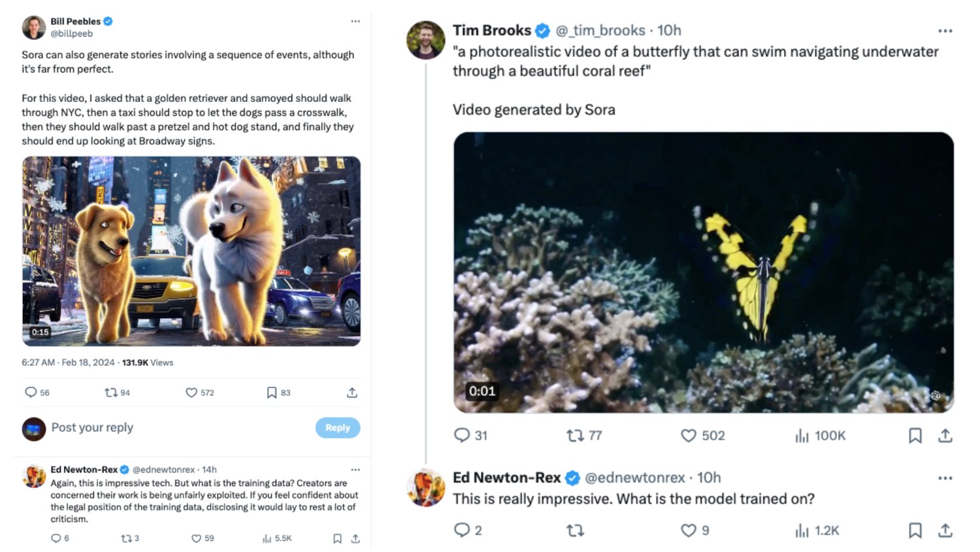The image size is (980, 552).
Task: Share Tim Brooks' butterfly tweet
Action: [x=945, y=436]
